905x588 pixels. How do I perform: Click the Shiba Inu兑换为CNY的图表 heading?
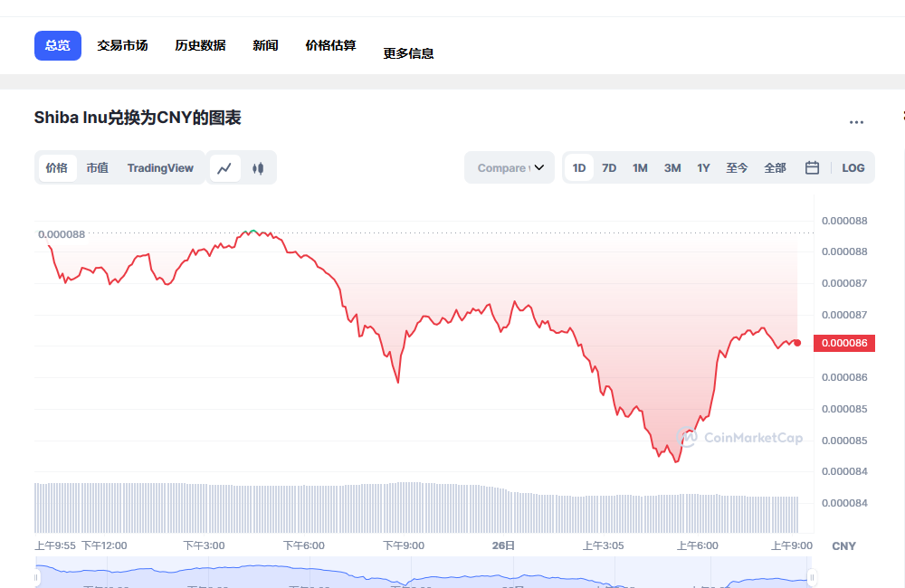pos(138,118)
